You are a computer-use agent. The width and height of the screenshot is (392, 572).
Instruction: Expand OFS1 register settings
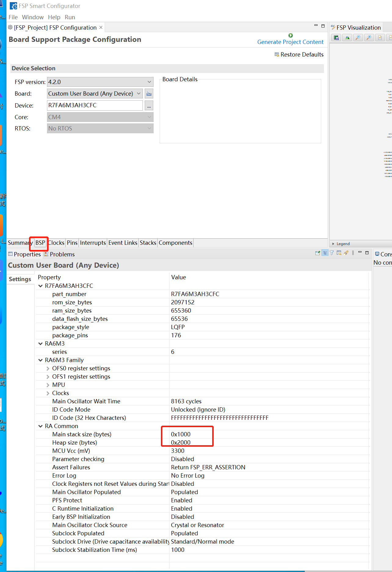48,377
